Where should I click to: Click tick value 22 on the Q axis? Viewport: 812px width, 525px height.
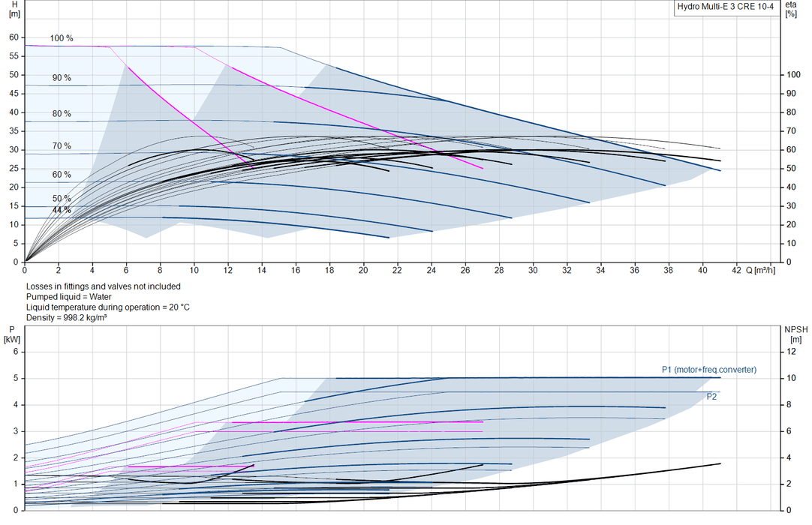click(397, 270)
